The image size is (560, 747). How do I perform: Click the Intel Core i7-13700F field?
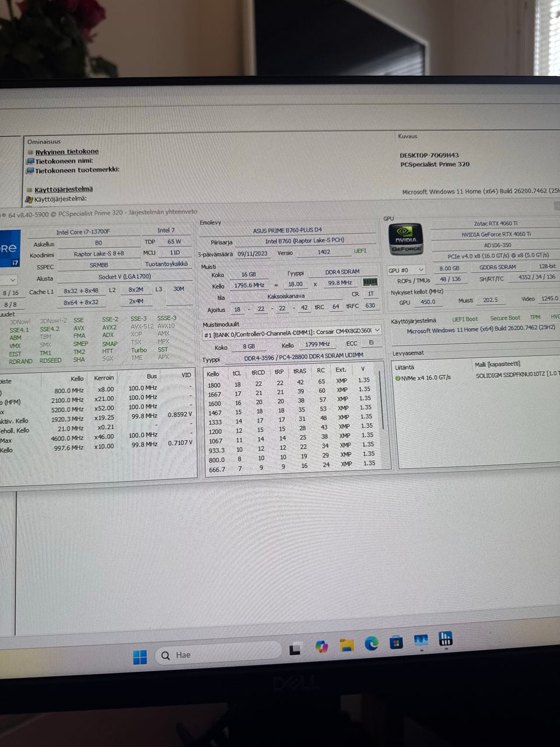click(x=83, y=232)
